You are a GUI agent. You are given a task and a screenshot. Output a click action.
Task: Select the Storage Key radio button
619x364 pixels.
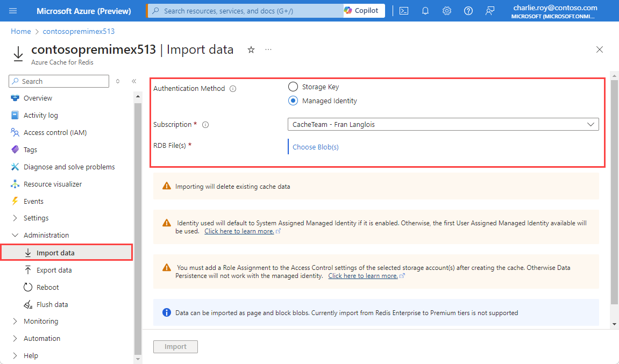coord(293,87)
